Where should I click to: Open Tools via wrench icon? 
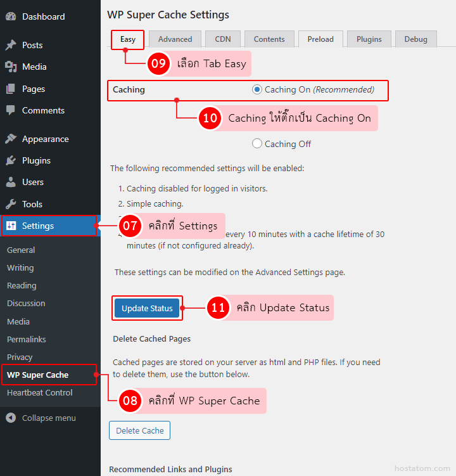point(11,204)
